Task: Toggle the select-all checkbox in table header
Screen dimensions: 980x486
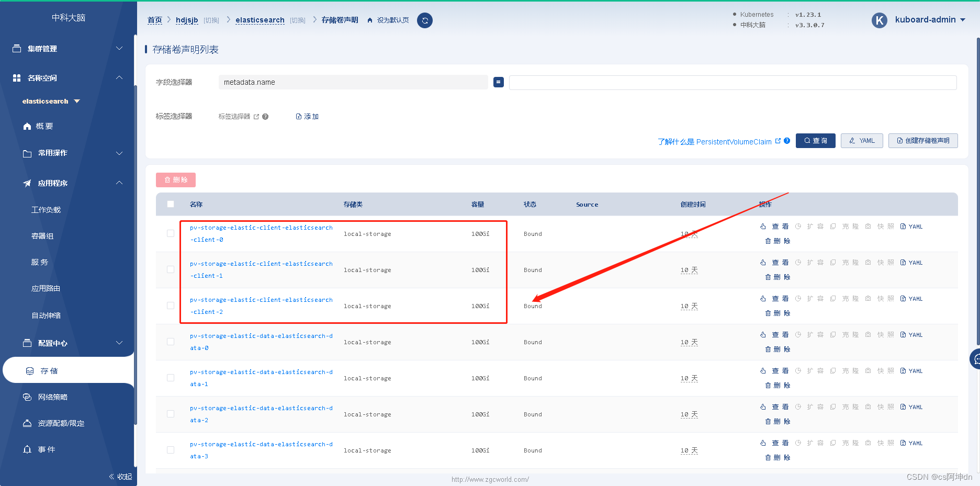Action: [171, 204]
